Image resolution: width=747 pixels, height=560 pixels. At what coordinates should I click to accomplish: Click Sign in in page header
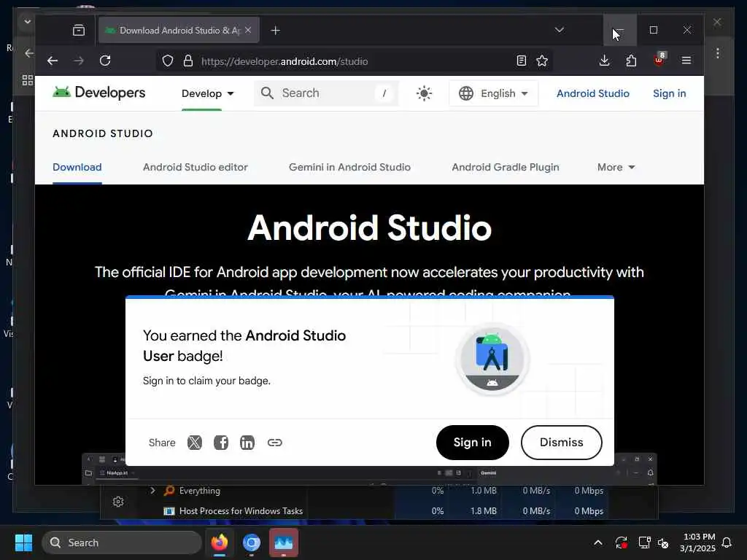pos(670,93)
